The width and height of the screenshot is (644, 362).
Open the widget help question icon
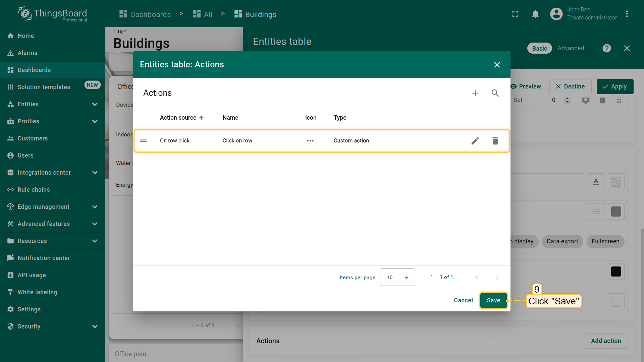pyautogui.click(x=606, y=48)
